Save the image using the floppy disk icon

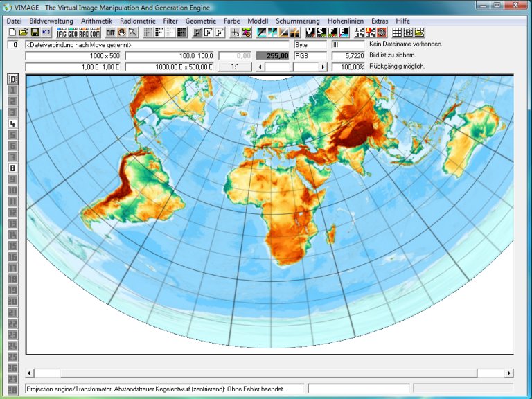coord(35,33)
